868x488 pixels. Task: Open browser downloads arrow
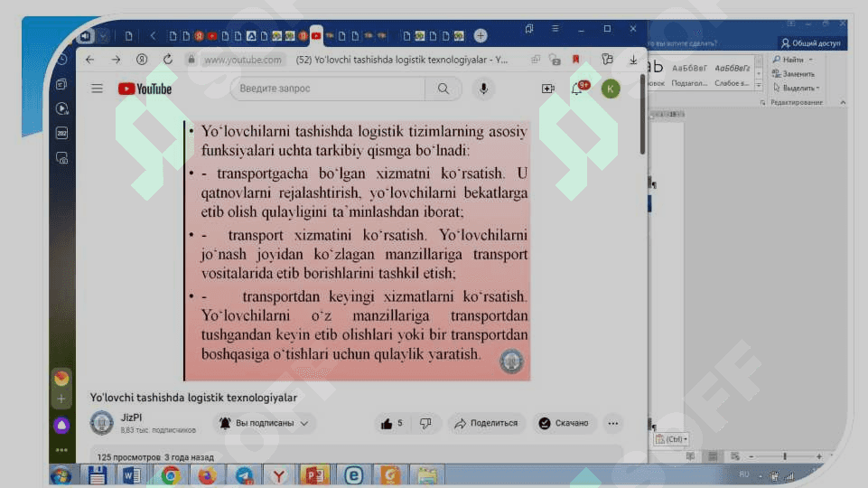click(633, 60)
